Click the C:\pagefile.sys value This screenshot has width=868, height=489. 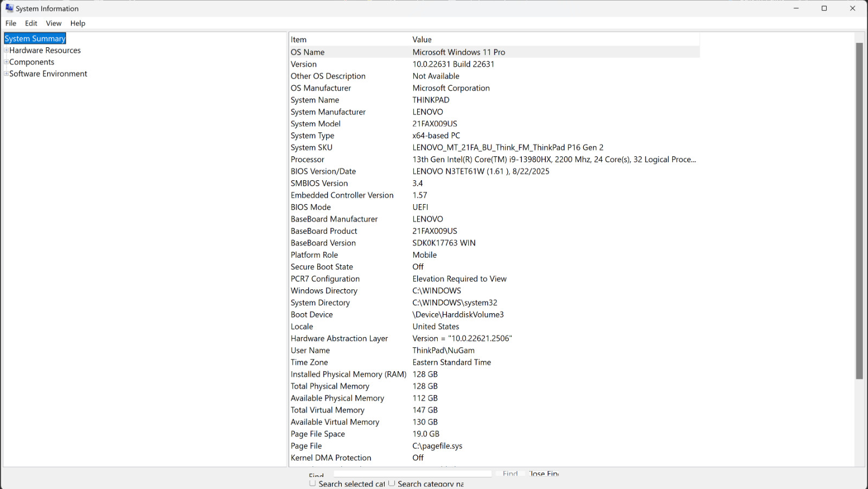438,446
